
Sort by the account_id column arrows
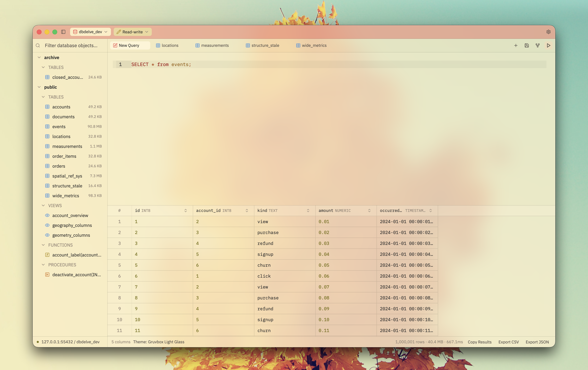pyautogui.click(x=247, y=211)
